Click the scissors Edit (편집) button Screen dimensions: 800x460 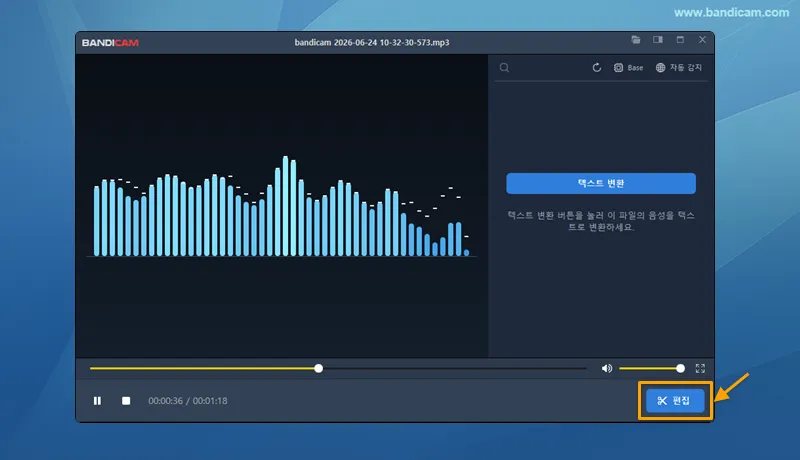pos(674,401)
